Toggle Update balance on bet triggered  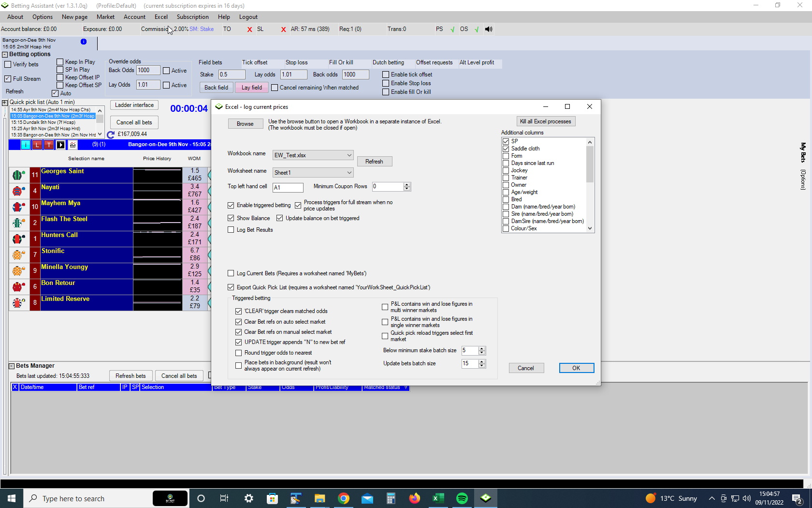(280, 218)
